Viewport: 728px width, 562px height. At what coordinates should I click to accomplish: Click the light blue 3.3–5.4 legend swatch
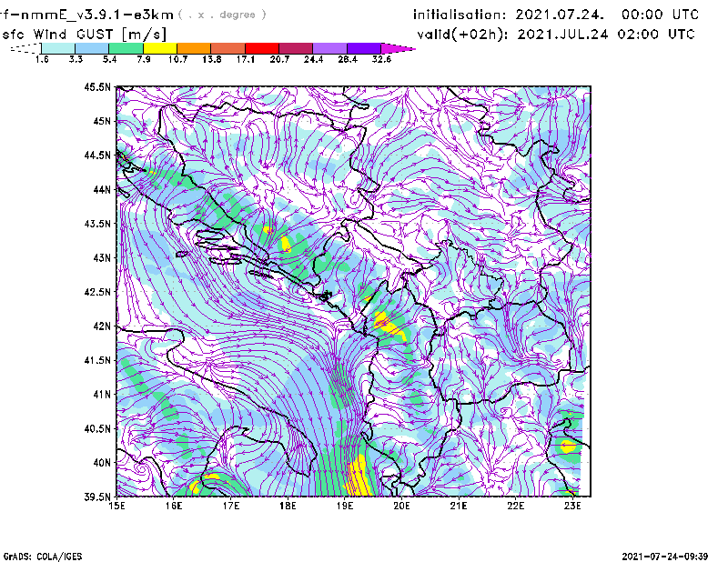(x=92, y=48)
